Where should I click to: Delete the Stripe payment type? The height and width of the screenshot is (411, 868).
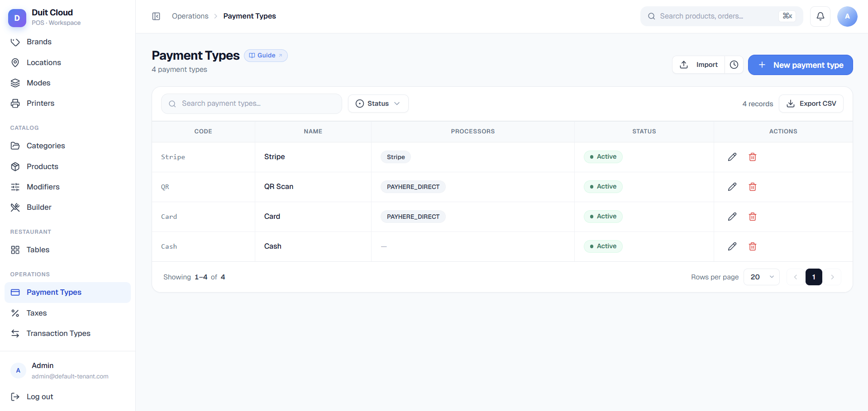tap(753, 157)
